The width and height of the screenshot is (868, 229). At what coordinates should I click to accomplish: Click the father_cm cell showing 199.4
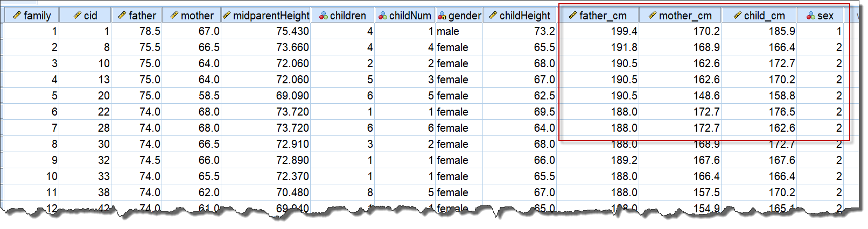(598, 31)
